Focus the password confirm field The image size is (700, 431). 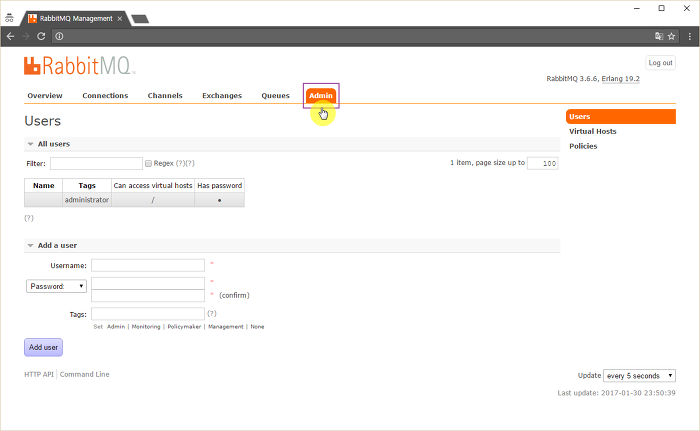(x=148, y=296)
